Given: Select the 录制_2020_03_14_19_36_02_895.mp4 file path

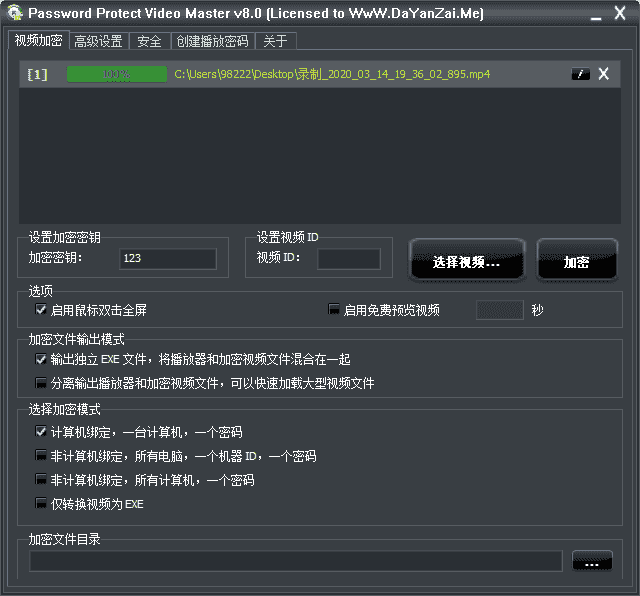Looking at the screenshot, I should coord(332,74).
